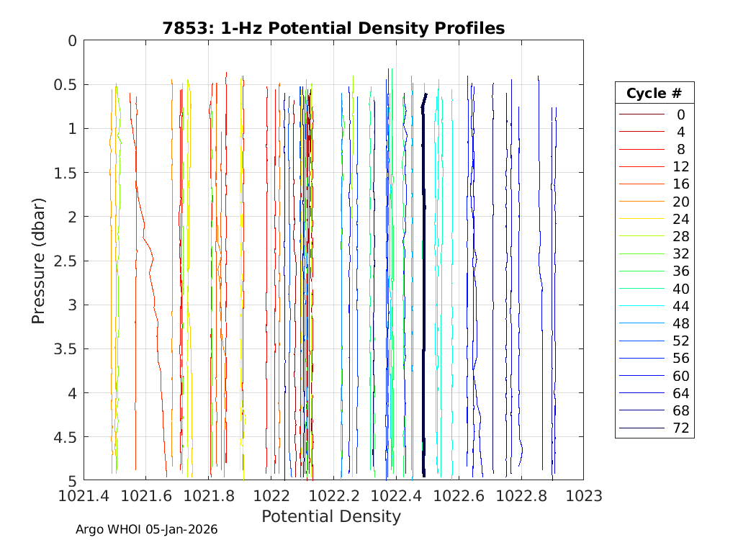Click the x-axis tick label 1023

(582, 496)
